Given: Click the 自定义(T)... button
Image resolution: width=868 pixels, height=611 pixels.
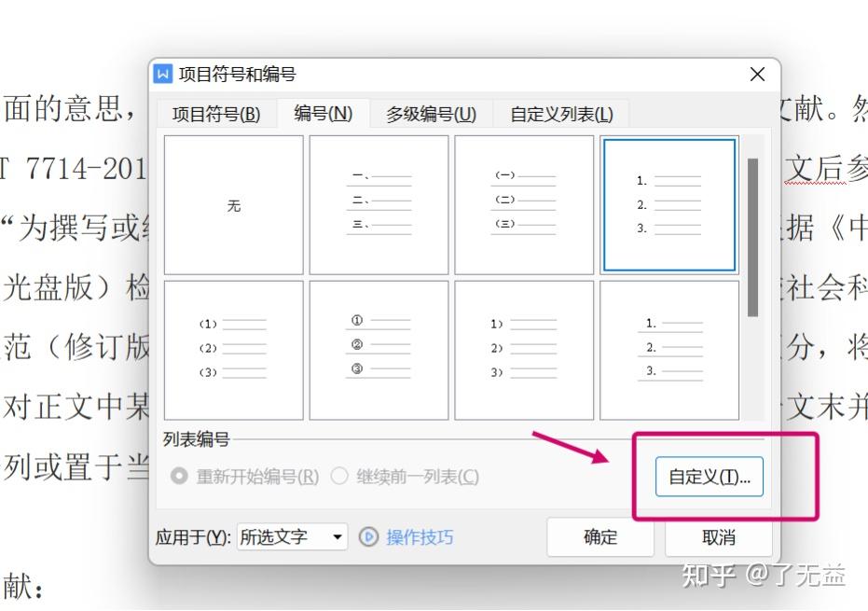Looking at the screenshot, I should (710, 477).
